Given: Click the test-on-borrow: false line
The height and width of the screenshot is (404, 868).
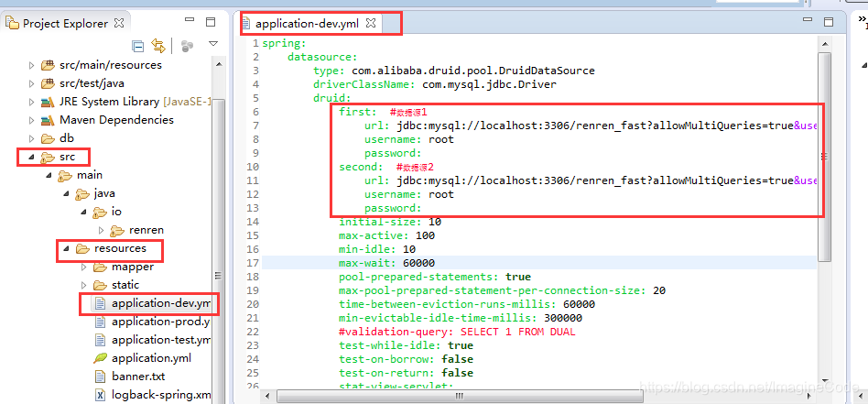Looking at the screenshot, I should (x=406, y=359).
